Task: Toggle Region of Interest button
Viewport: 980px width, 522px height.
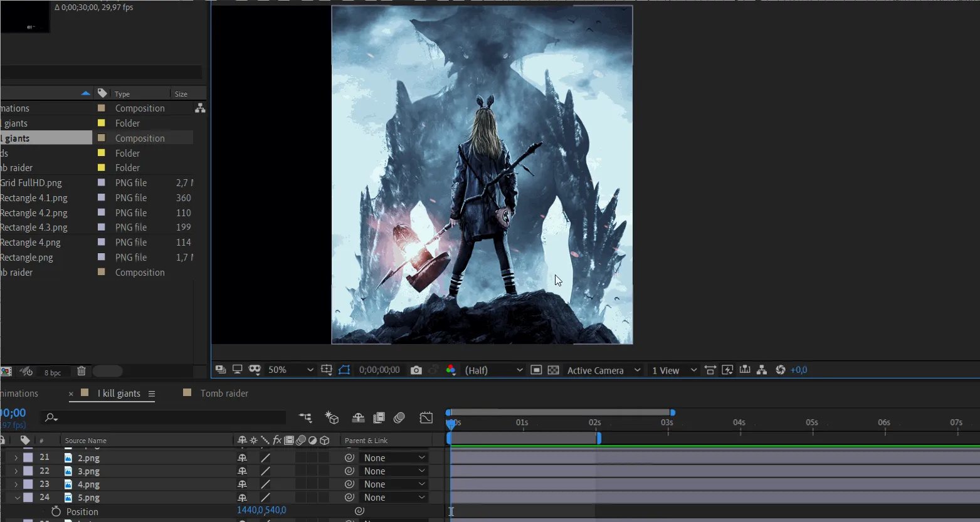Action: click(536, 370)
